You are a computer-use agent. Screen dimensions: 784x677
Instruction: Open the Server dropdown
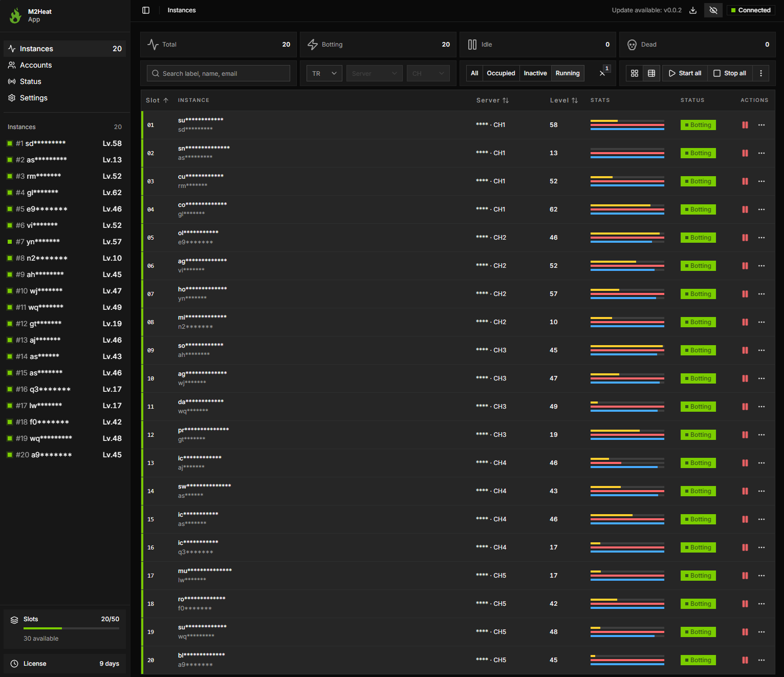[375, 73]
